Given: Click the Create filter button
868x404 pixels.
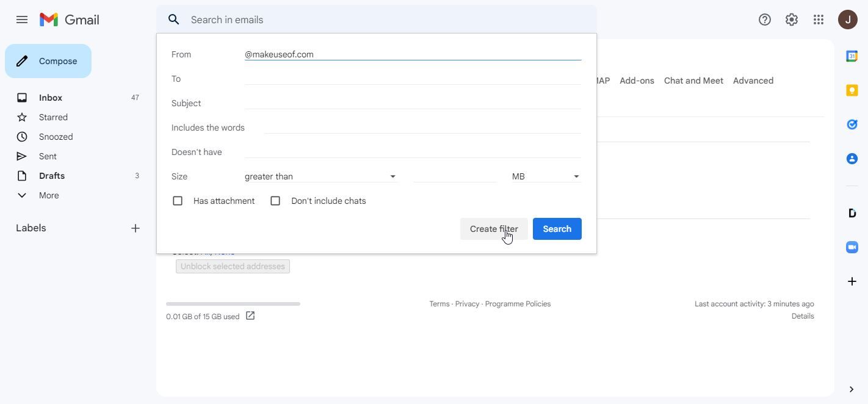Looking at the screenshot, I should pyautogui.click(x=494, y=229).
